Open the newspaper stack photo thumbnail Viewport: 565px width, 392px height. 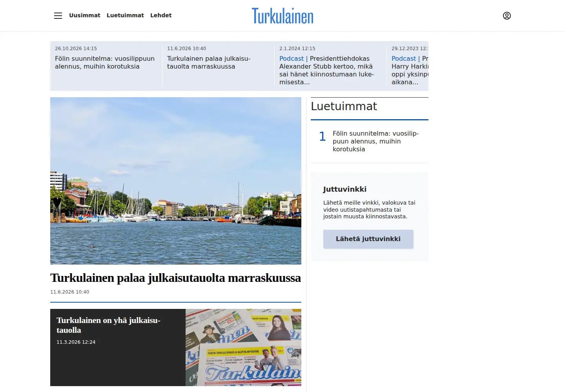(x=243, y=347)
